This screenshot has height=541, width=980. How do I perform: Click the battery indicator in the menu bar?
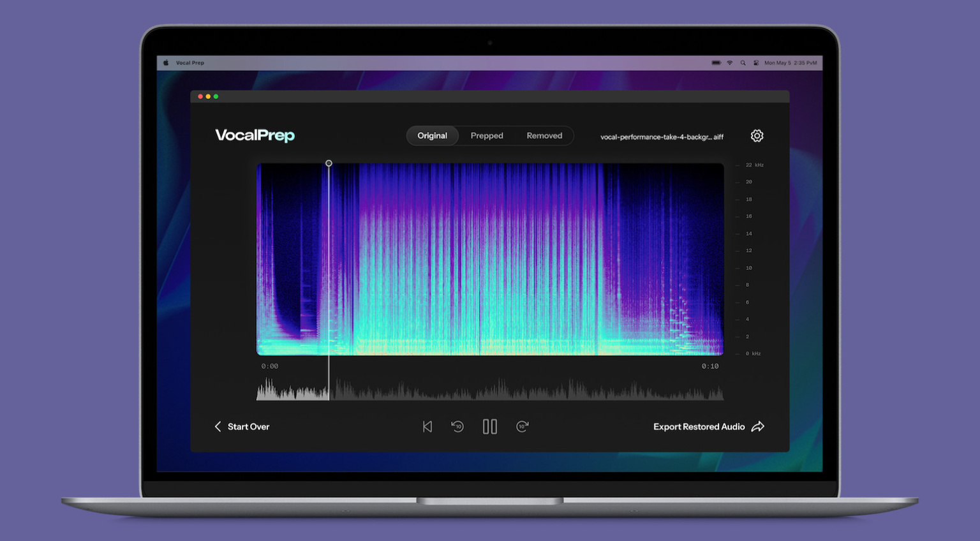pos(716,63)
